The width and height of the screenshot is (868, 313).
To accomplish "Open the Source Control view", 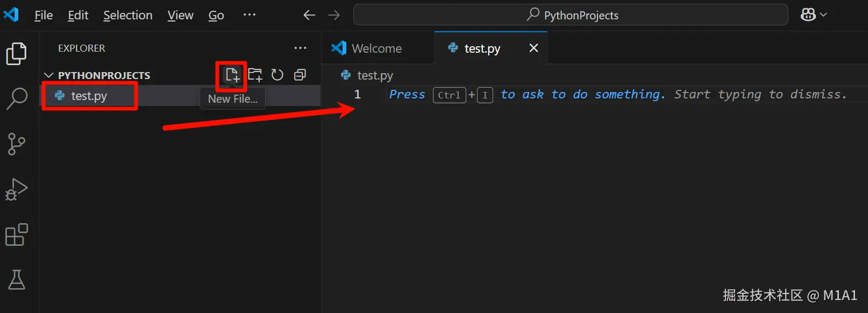I will pos(16,144).
